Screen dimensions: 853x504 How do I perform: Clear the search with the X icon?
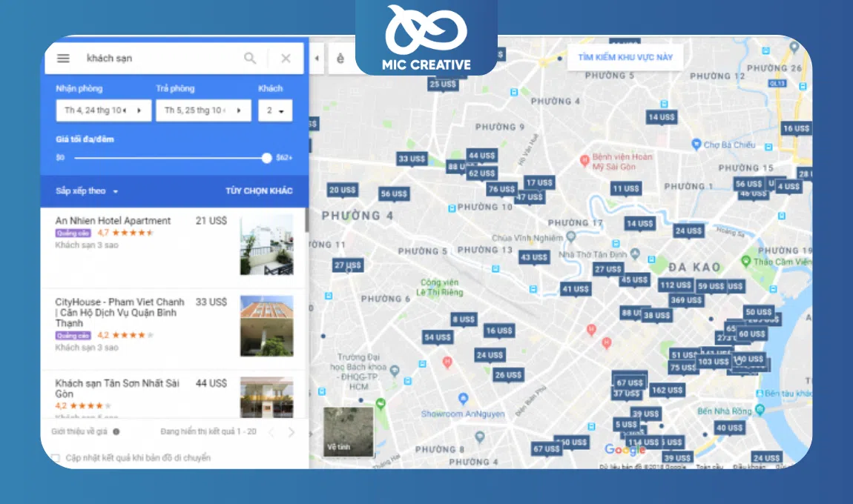(x=286, y=58)
